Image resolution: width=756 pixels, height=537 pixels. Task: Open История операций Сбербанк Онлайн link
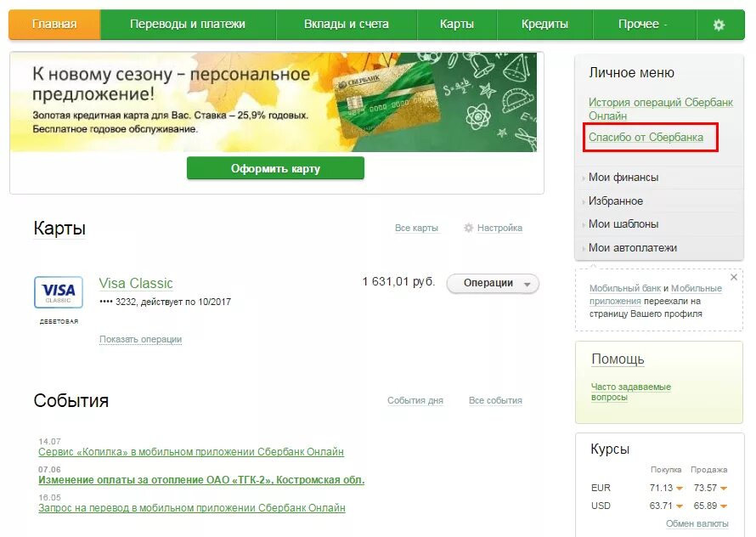coord(660,109)
